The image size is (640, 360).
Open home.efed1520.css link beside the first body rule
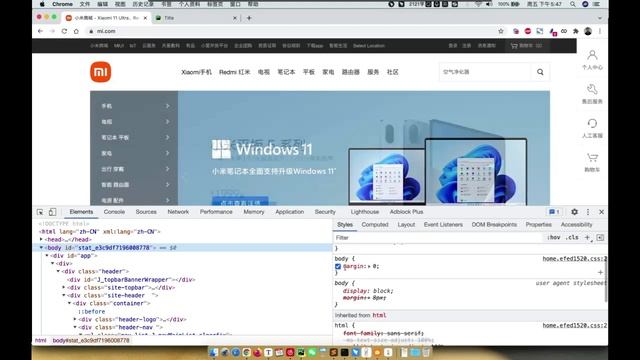pos(574,259)
